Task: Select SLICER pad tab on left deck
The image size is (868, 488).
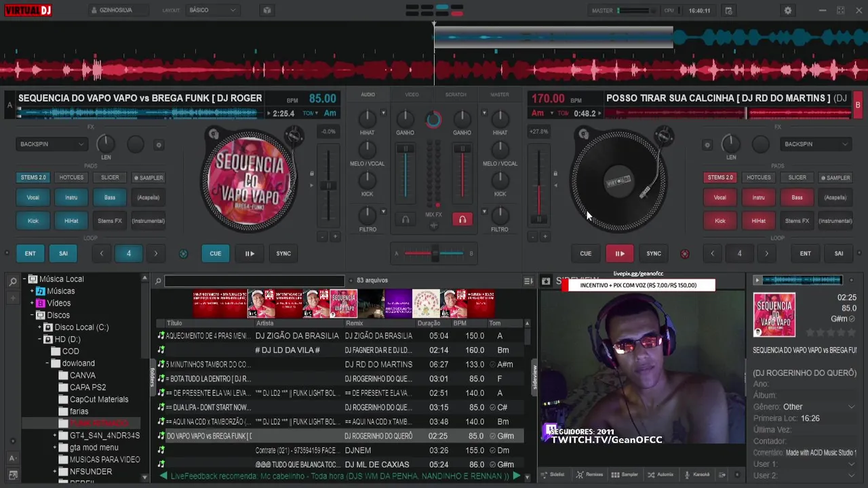Action: point(110,178)
